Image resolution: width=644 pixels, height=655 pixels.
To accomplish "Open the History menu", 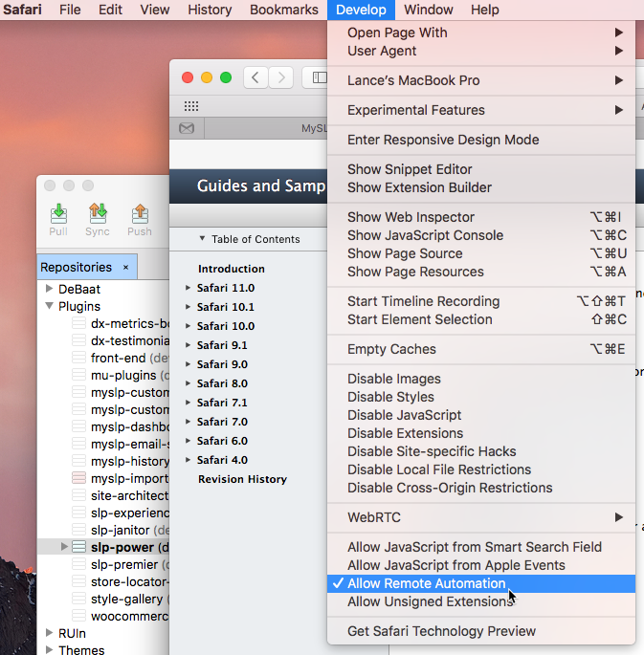I will point(210,10).
